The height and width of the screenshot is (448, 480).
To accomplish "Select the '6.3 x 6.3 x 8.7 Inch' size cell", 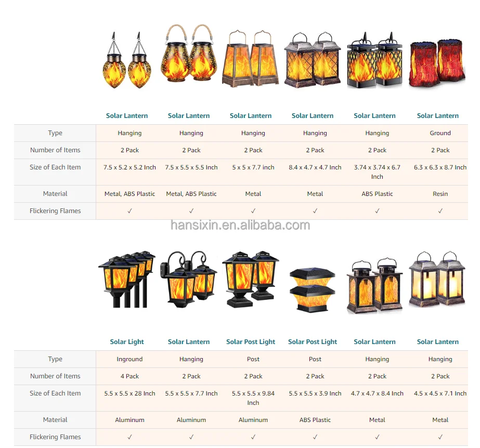I will click(x=440, y=167).
